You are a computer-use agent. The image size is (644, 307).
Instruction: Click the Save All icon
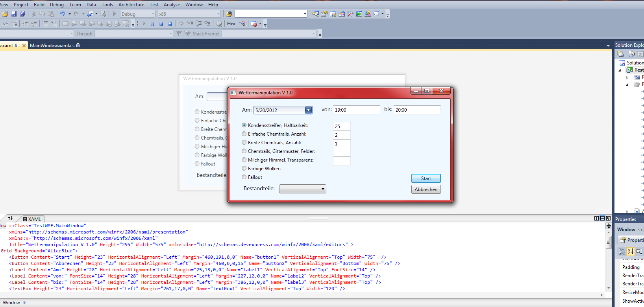tap(22, 14)
